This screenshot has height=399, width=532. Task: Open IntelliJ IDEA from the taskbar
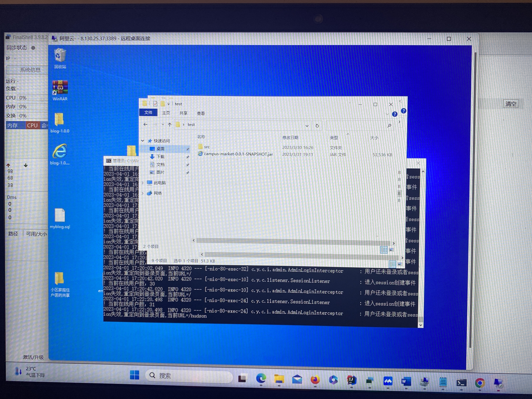click(351, 381)
